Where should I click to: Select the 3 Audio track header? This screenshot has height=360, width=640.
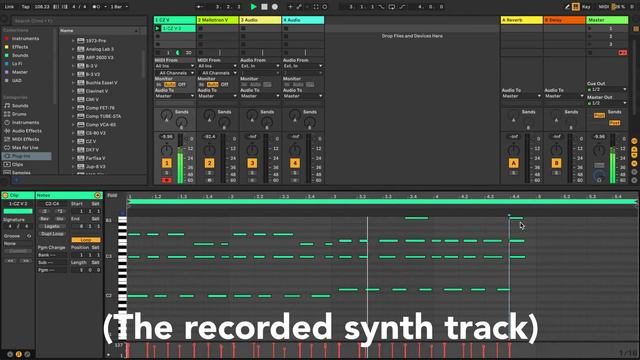tap(260, 20)
